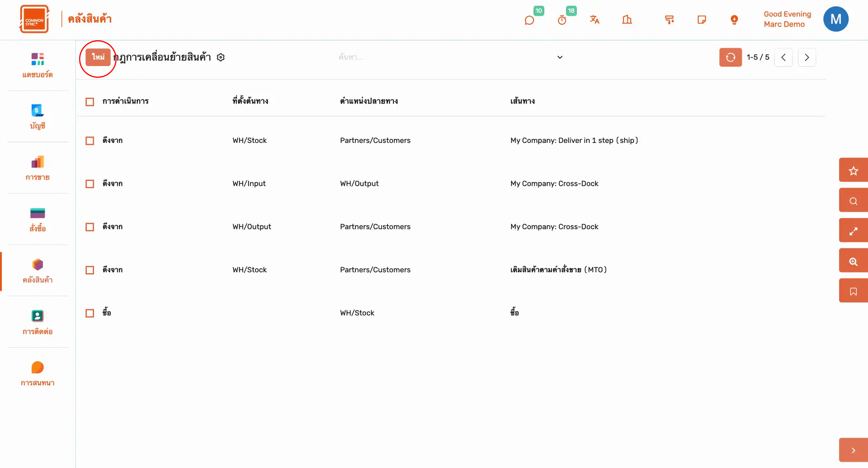This screenshot has height=468, width=868.
Task: Open the activities timer icon
Action: pyautogui.click(x=562, y=20)
